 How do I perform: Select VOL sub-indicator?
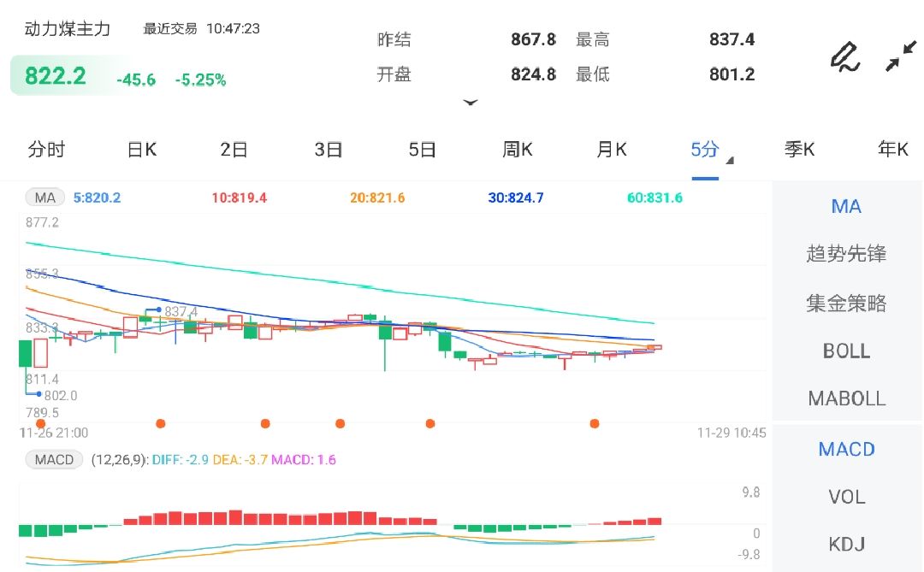click(846, 497)
